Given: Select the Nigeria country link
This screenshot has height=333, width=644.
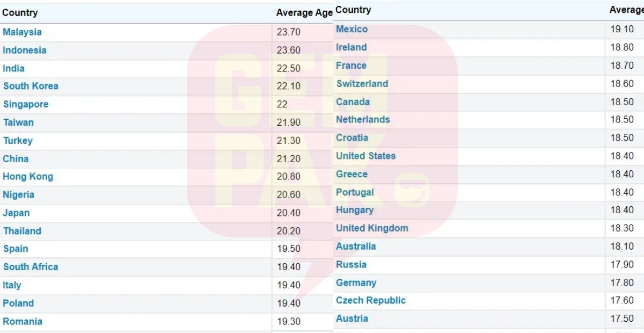Looking at the screenshot, I should pyautogui.click(x=19, y=195).
